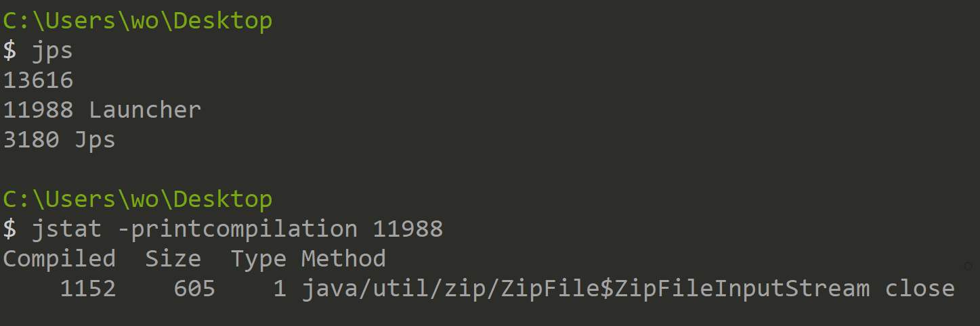Click the second C:\Users\wo\Desktop prompt path
Viewport: 980px width, 326px height.
tap(137, 200)
